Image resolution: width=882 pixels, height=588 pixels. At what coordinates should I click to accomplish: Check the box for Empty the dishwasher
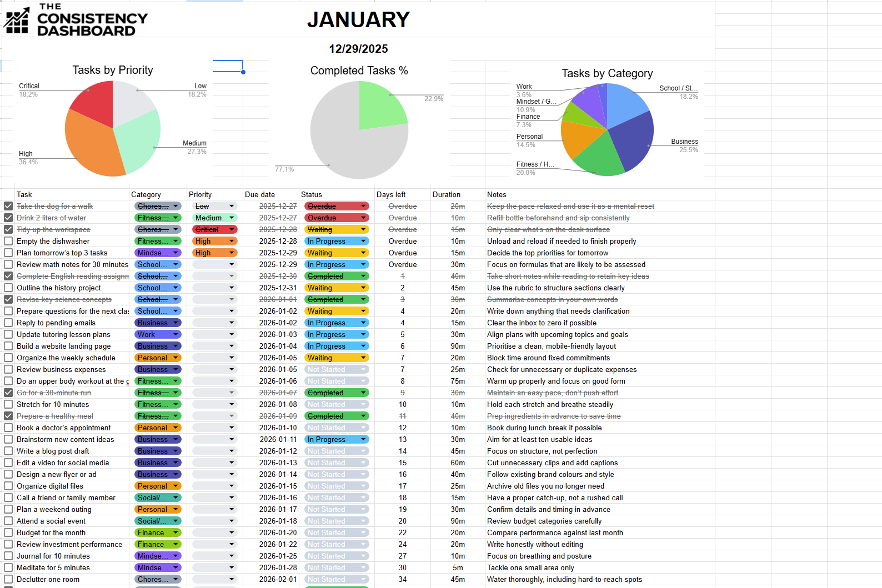[x=8, y=241]
